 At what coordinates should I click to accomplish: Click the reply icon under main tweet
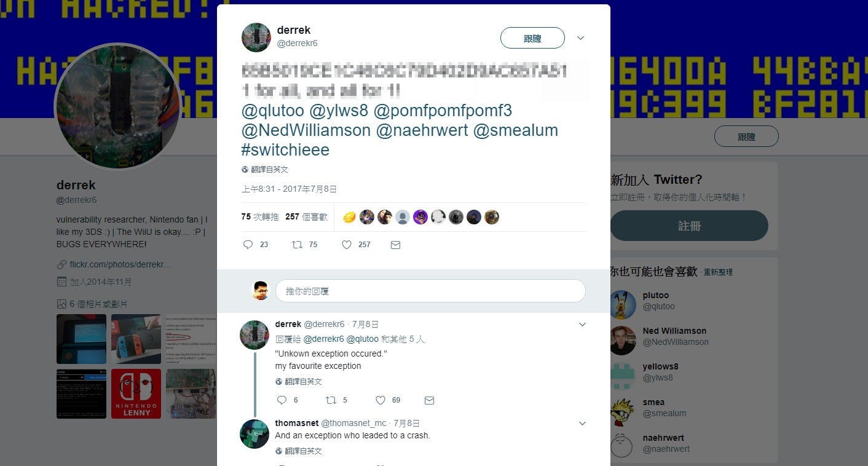click(x=248, y=245)
